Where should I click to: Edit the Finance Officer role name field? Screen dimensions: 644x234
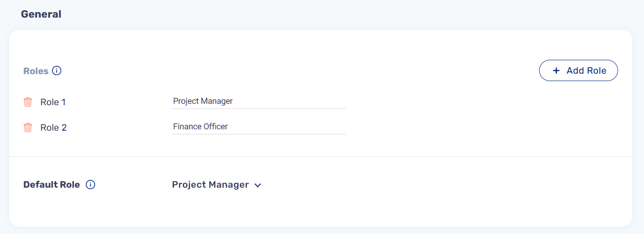[258, 126]
